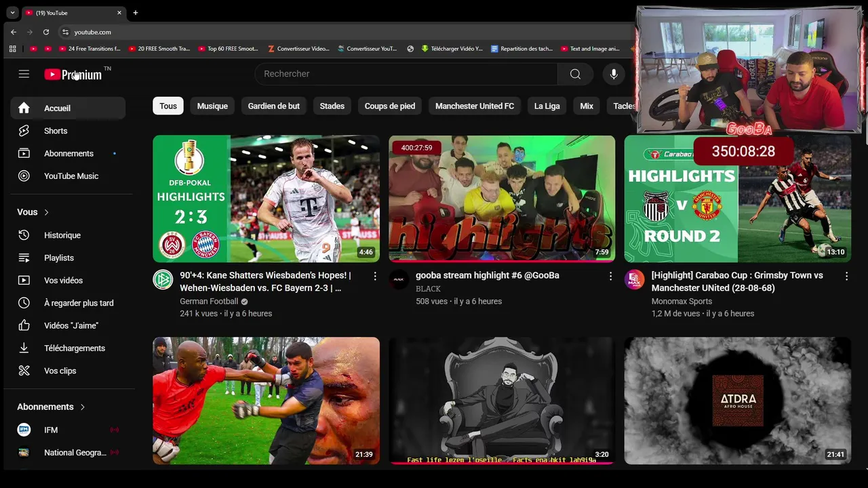The image size is (868, 488).
Task: Open Téléchargements in sidebar
Action: [68, 348]
